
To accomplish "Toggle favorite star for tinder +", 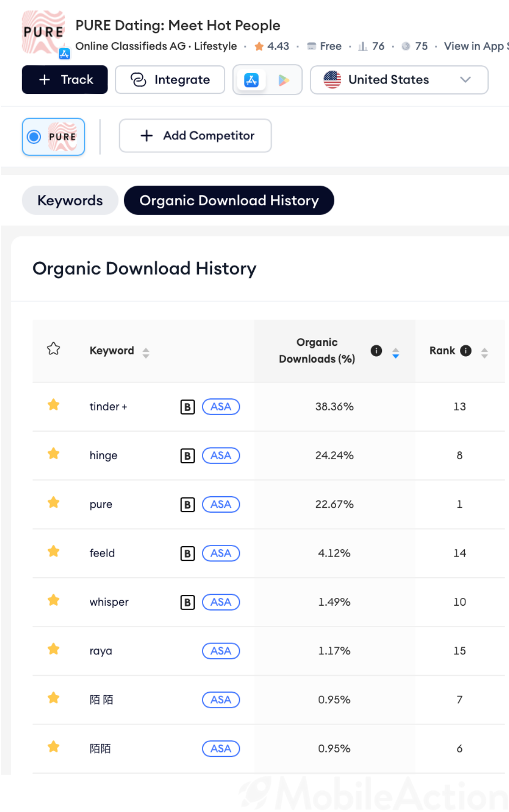I will click(54, 405).
